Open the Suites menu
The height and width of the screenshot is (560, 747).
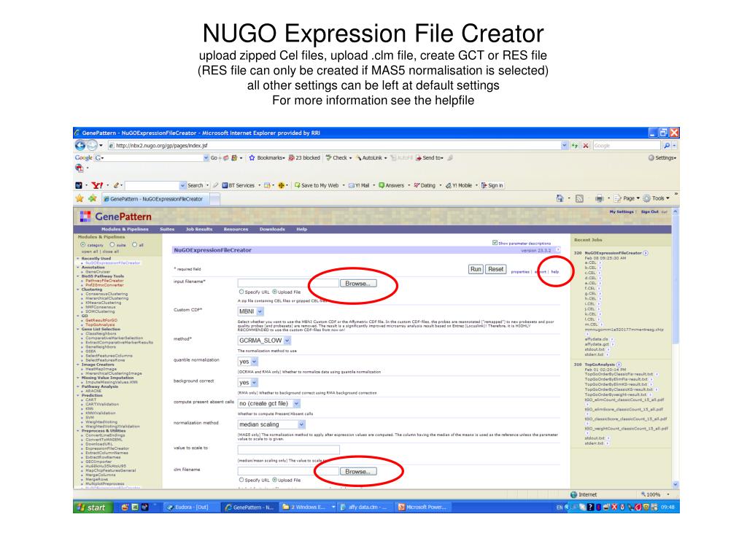167,229
